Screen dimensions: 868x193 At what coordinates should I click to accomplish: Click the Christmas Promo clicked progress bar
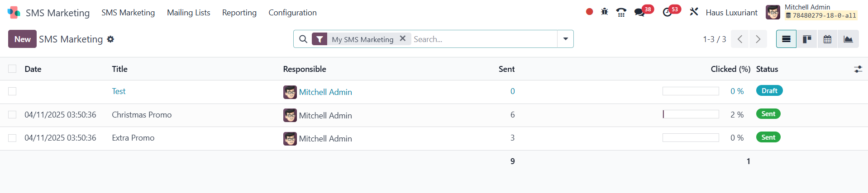[x=691, y=114]
